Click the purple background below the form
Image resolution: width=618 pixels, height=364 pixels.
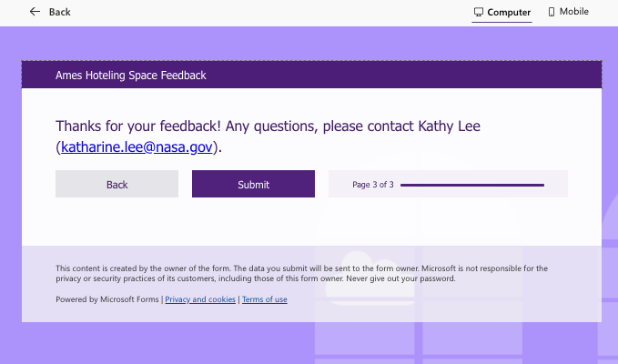[x=182, y=344]
